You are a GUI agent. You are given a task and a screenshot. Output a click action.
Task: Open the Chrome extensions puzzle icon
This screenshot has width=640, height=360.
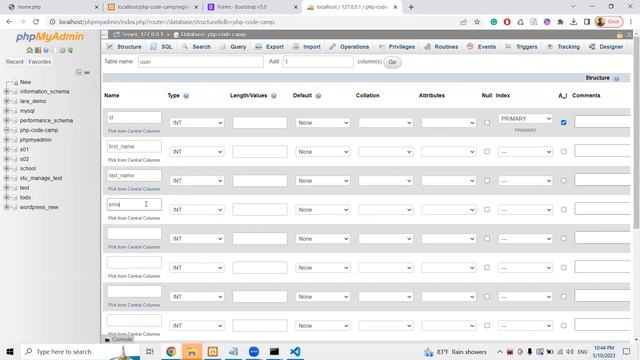click(560, 22)
